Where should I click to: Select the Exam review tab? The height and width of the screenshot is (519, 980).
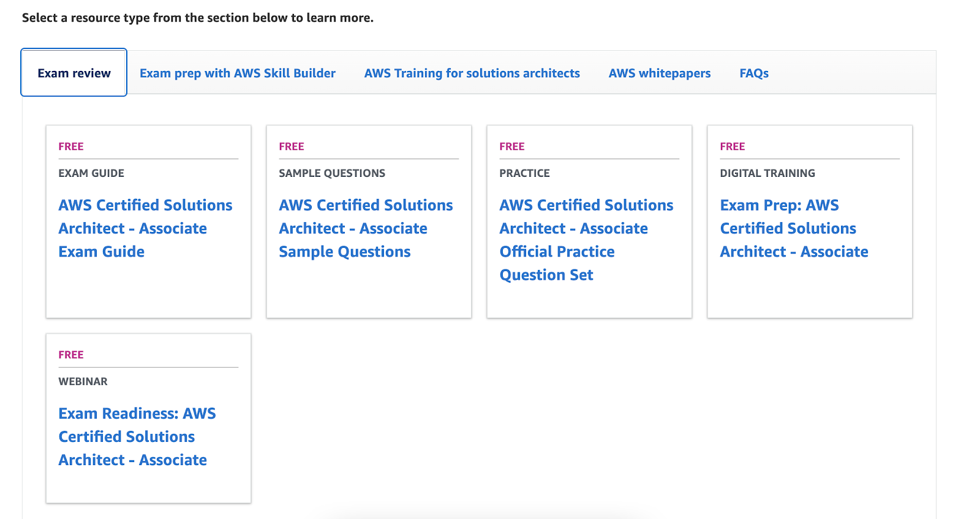[x=74, y=73]
